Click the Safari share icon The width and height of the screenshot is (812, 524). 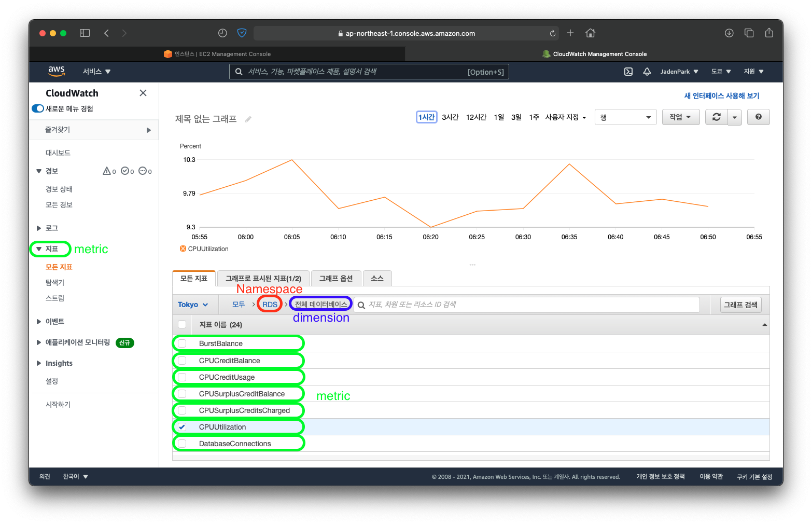tap(769, 33)
